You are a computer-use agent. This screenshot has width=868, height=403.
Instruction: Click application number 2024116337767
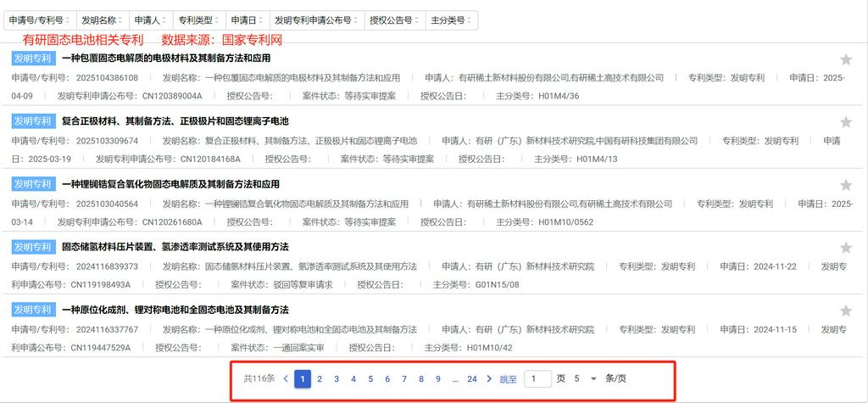(108, 329)
